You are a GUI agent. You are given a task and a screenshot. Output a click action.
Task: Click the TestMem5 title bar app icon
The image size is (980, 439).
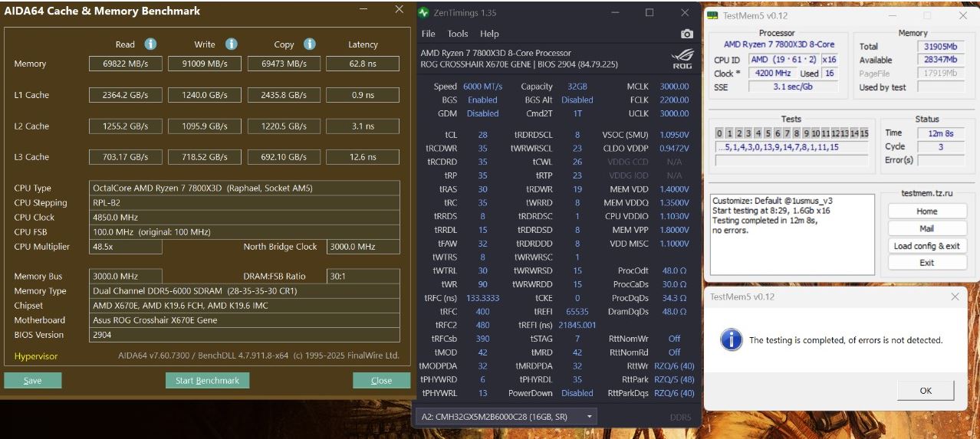click(x=712, y=15)
